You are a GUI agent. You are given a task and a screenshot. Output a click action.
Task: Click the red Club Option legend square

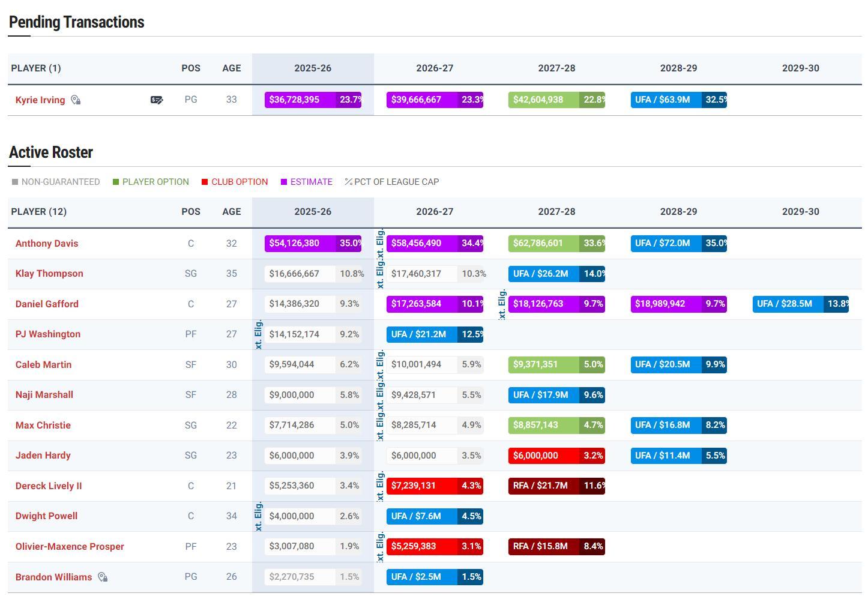[205, 182]
